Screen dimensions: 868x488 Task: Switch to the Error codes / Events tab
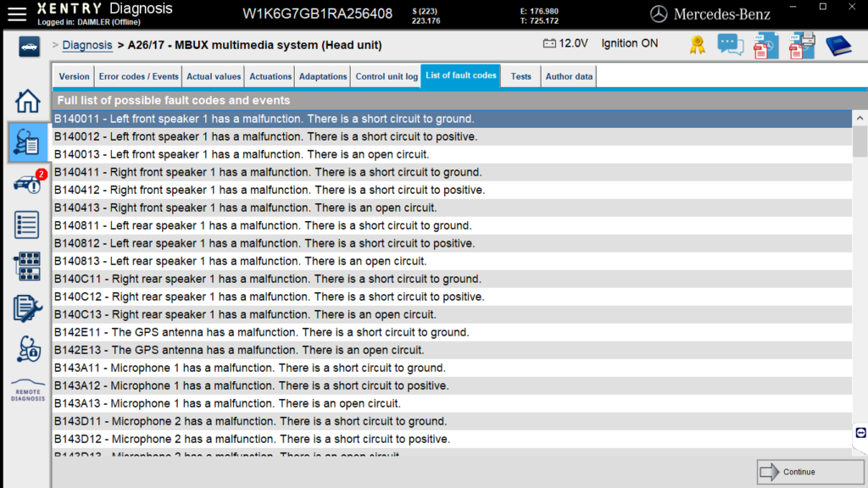point(138,76)
